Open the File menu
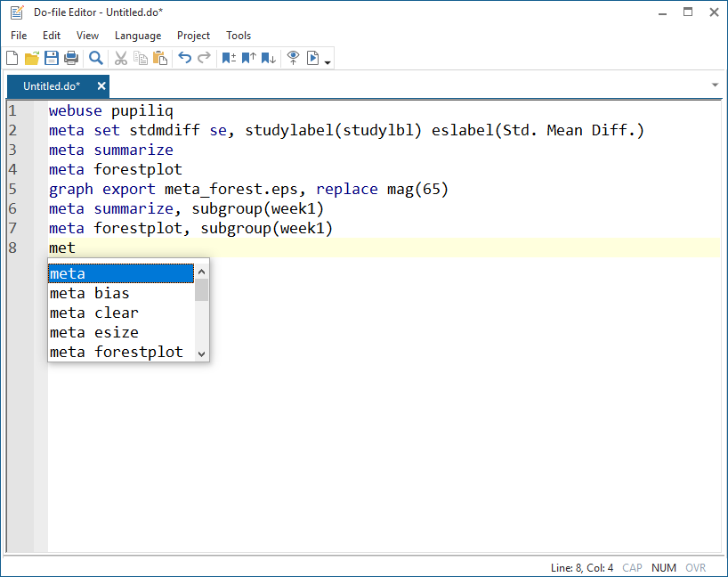This screenshot has height=577, width=728. (19, 36)
